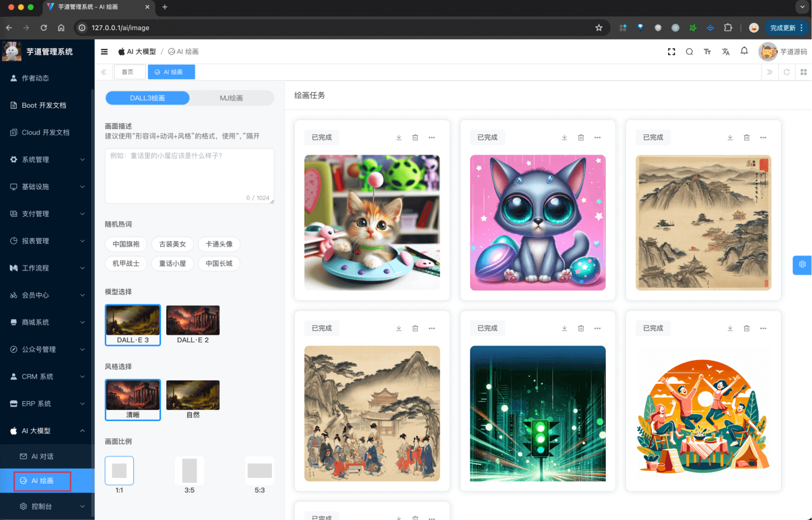This screenshot has width=812, height=520.
Task: Expand the 系统管理 section
Action: pos(46,159)
